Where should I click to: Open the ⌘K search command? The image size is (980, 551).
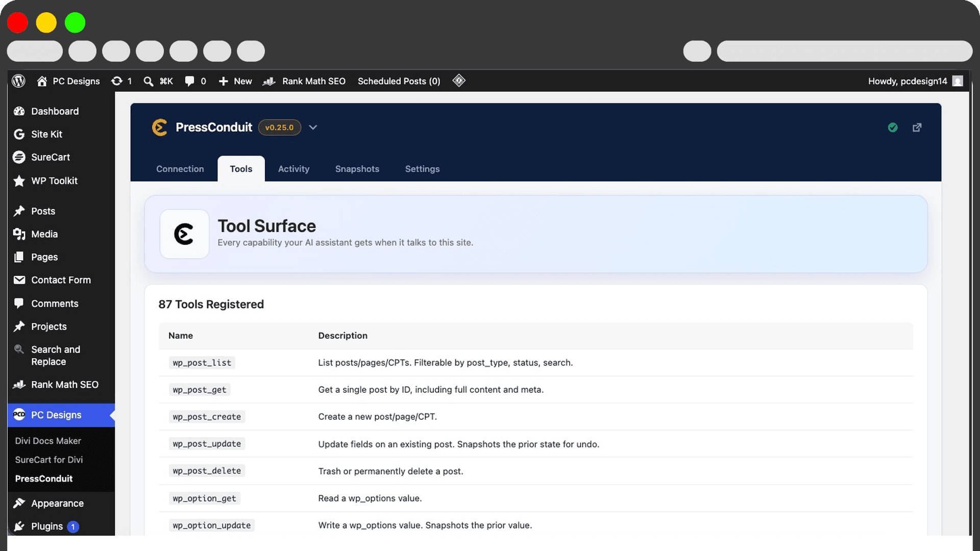(158, 81)
